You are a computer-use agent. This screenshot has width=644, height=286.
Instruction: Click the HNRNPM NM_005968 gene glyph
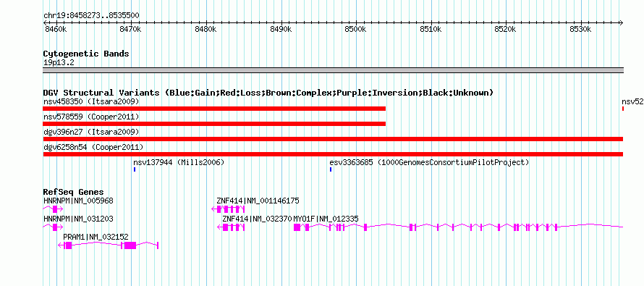pyautogui.click(x=53, y=209)
